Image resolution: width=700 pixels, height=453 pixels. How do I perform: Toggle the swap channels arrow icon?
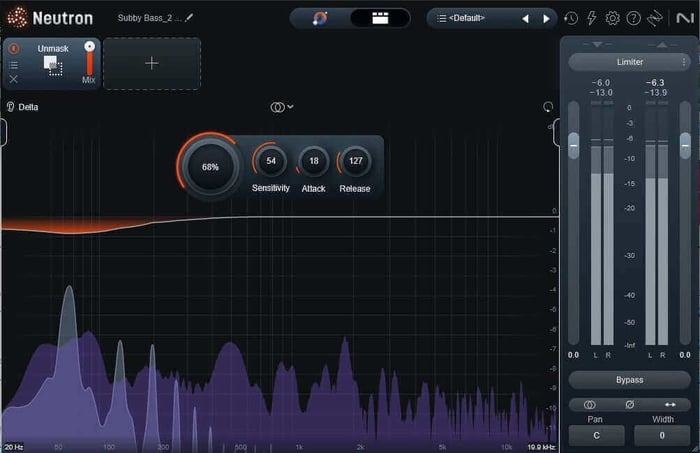(x=670, y=405)
